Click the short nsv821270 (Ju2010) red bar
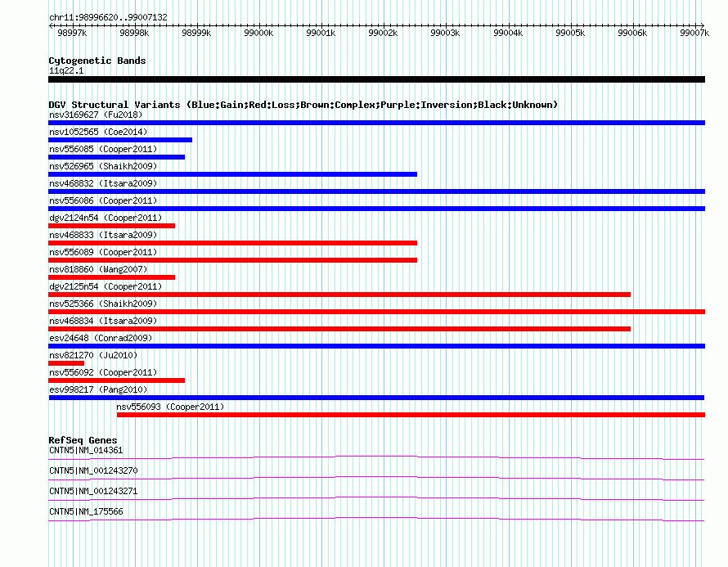The height and width of the screenshot is (567, 728). (66, 363)
